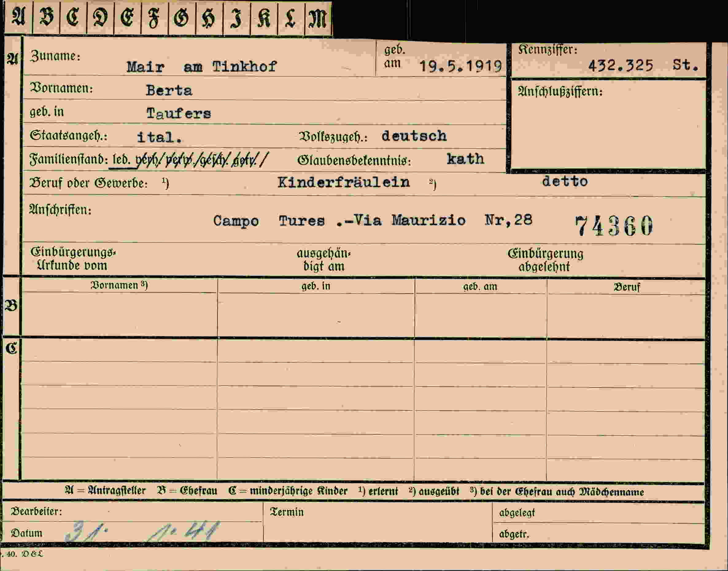
Task: Click nationality value 'ital.'
Action: click(160, 137)
